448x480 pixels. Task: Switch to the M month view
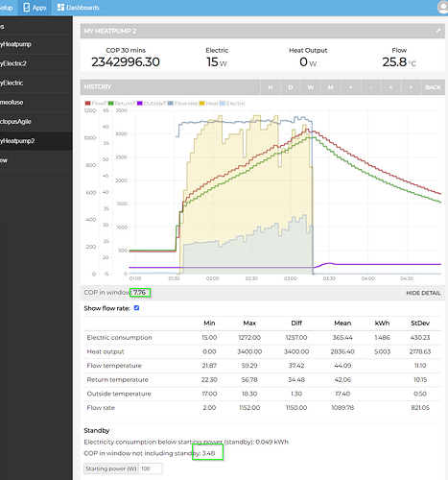(331, 87)
